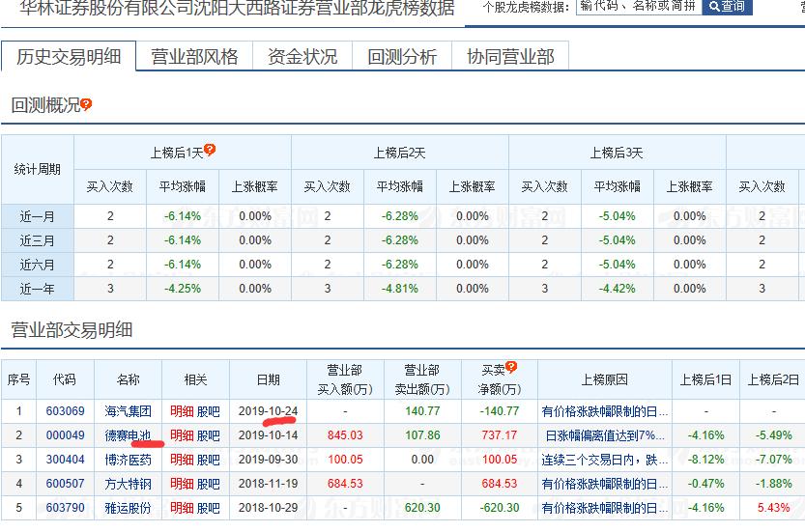Click 明细 link in 雅运股份 row
Image resolution: width=805 pixels, height=532 pixels.
(x=182, y=507)
